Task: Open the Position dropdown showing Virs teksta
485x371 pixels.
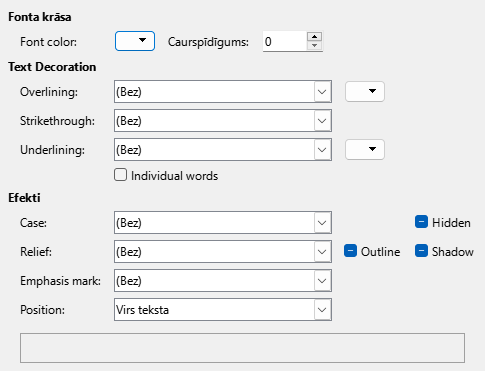Action: (223, 310)
